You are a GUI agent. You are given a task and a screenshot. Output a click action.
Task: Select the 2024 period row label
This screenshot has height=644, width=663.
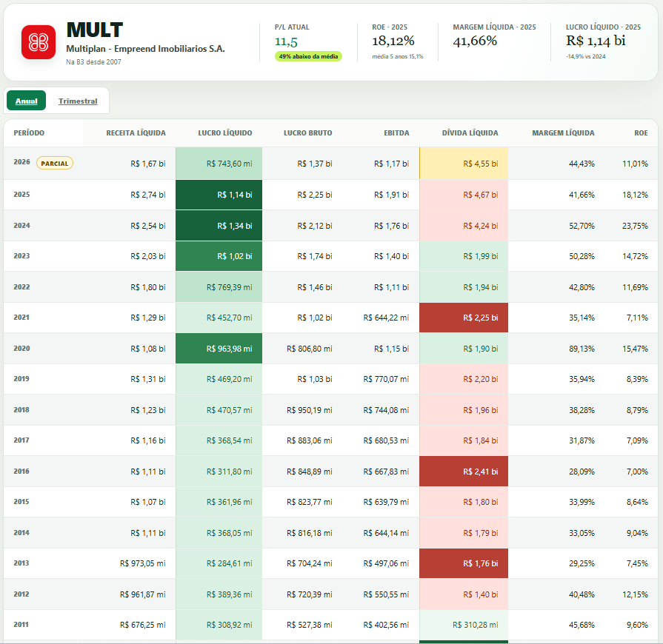(x=21, y=225)
